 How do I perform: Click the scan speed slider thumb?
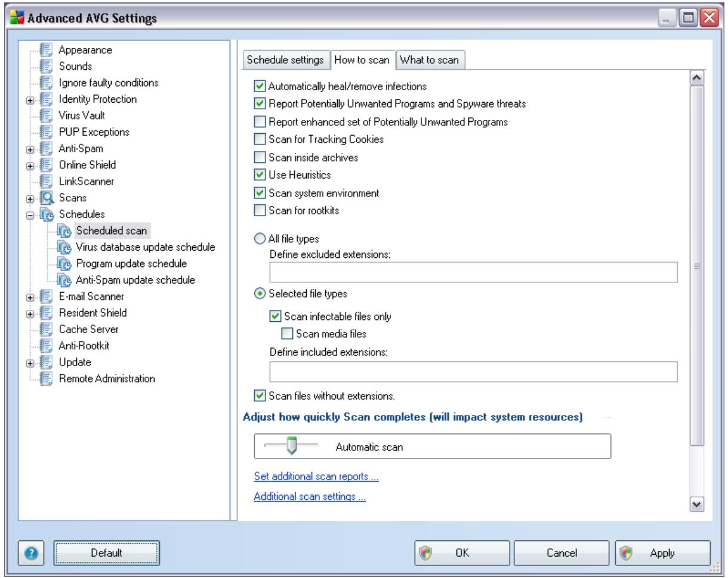[x=292, y=446]
